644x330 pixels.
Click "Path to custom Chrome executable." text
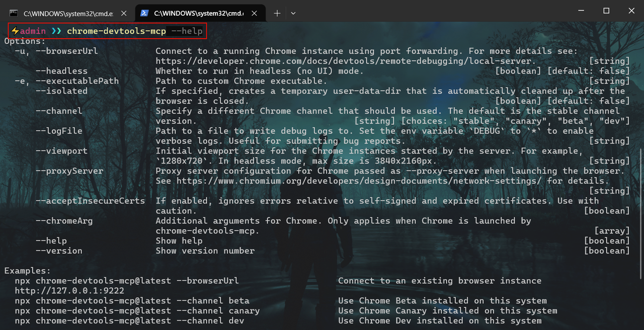[x=242, y=81]
